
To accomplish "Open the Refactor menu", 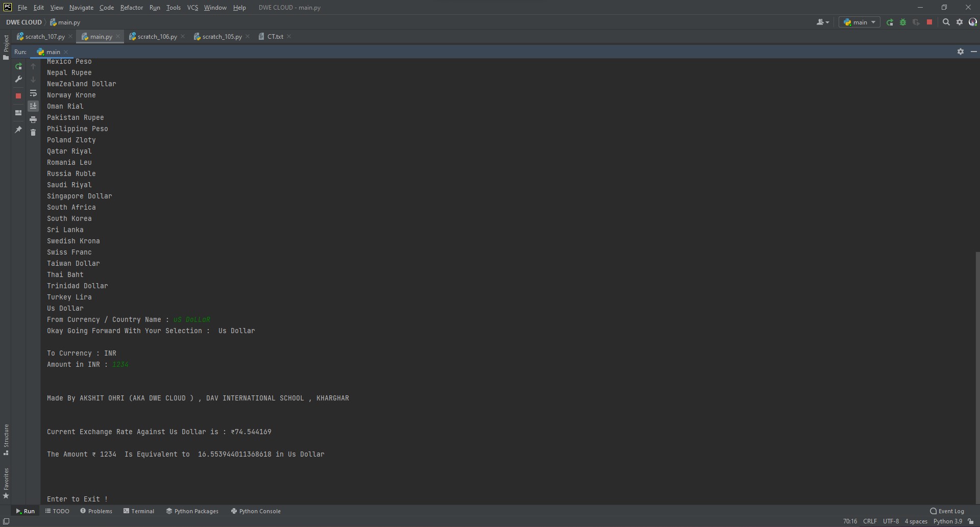I will [x=132, y=7].
